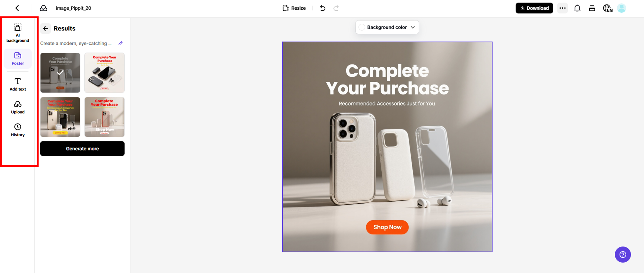The image size is (644, 273).
Task: Open the Upload panel
Action: pos(18,107)
